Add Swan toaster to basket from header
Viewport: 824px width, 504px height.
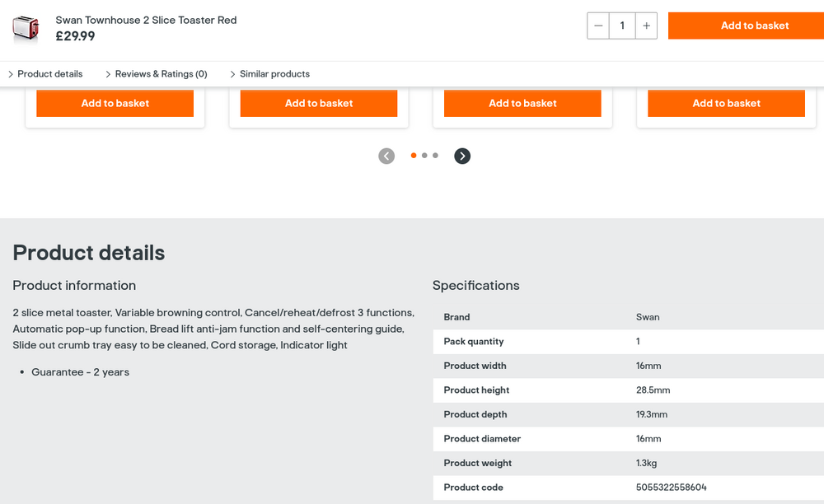click(x=747, y=26)
